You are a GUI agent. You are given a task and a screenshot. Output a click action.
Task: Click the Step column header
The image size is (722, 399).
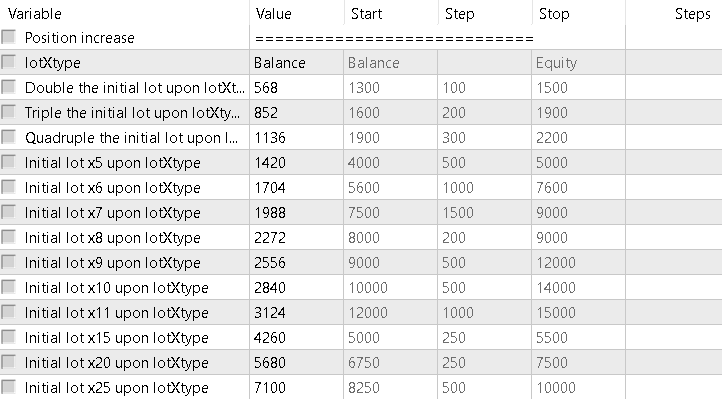point(484,13)
